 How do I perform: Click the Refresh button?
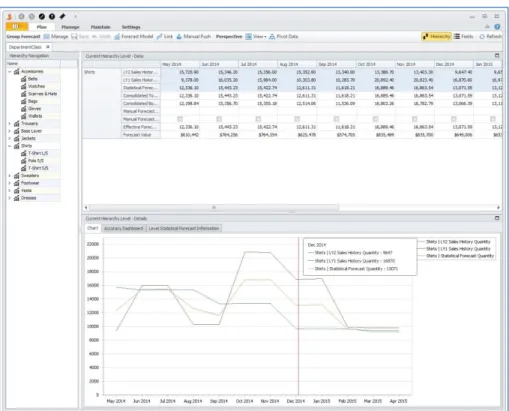tap(490, 36)
